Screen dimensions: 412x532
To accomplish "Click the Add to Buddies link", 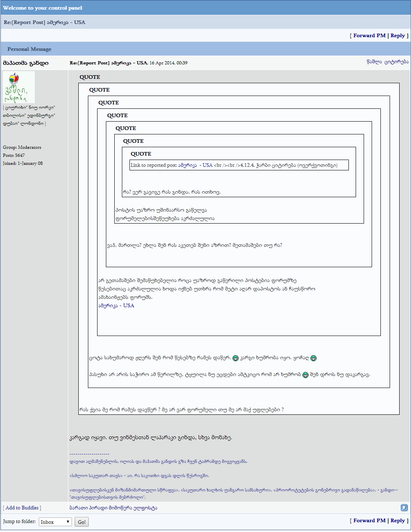I will point(22,508).
